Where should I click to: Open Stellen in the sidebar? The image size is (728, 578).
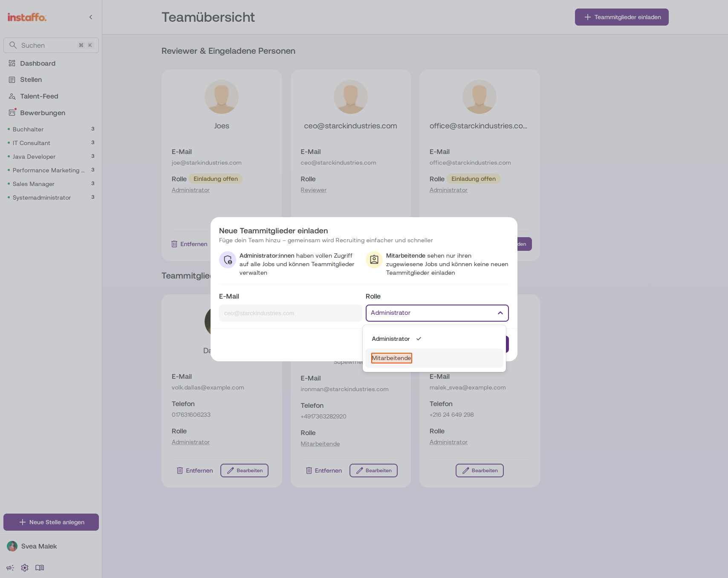(x=51, y=80)
